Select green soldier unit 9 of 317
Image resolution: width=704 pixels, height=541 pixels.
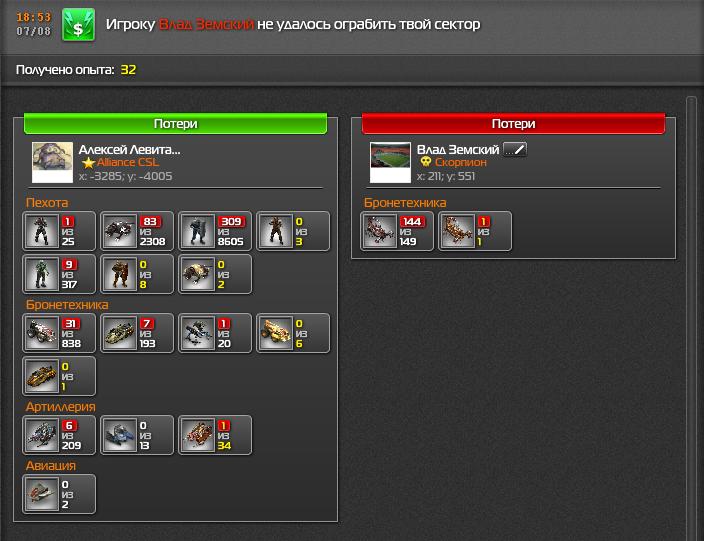tap(59, 274)
